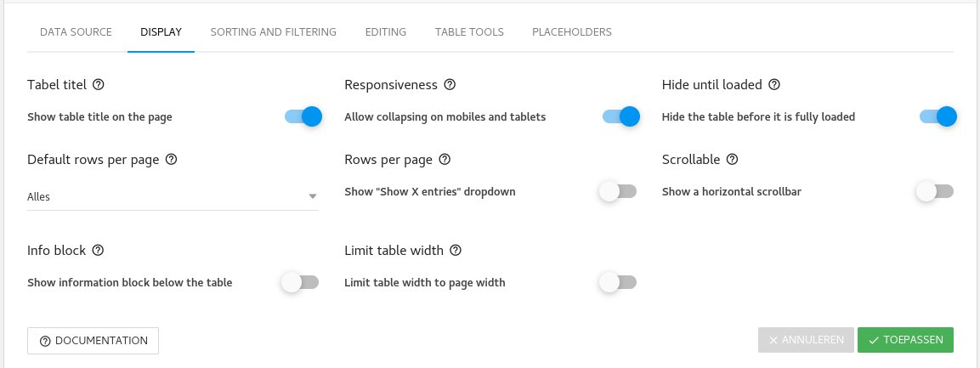Enable Show X entries dropdown toggle
The height and width of the screenshot is (368, 980).
pos(618,191)
